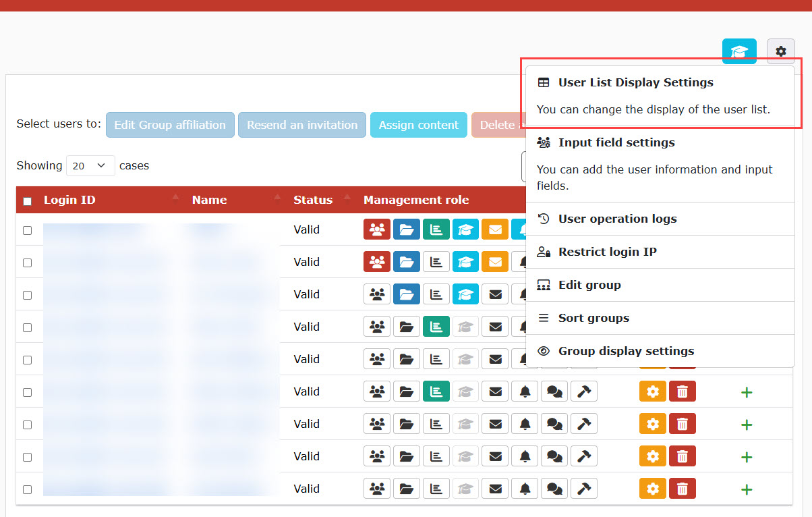
Task: Tick the checkbox of the first user row
Action: point(28,230)
